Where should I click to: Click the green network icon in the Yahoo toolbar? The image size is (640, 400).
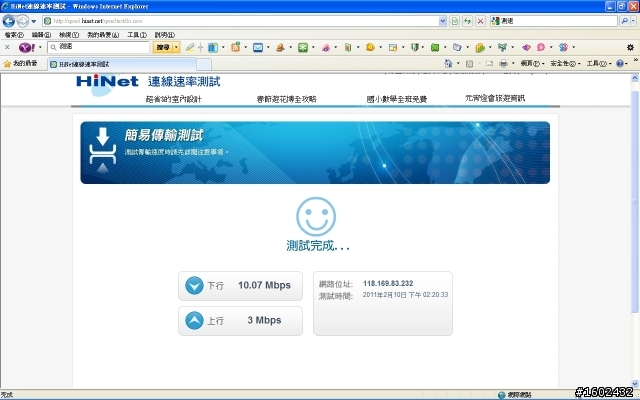click(x=502, y=47)
